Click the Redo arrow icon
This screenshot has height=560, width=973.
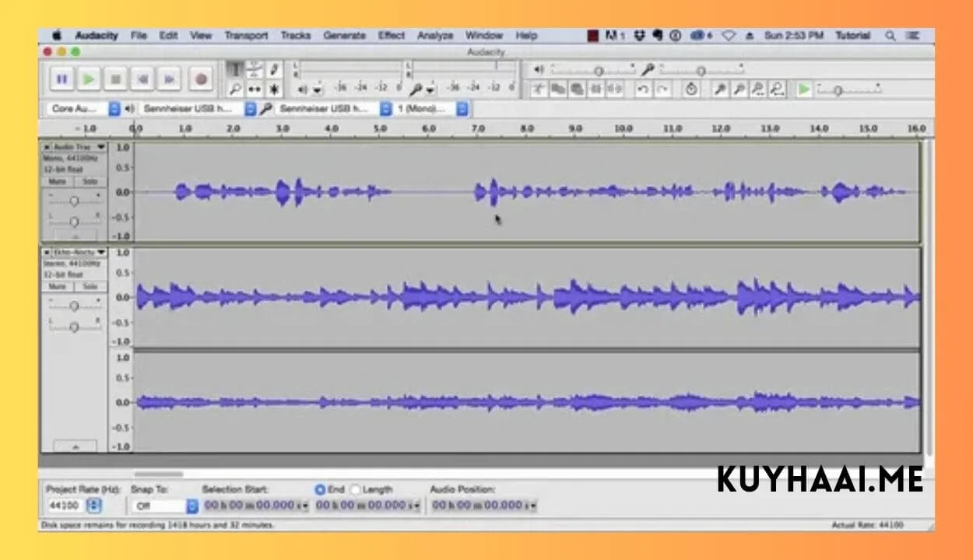point(662,89)
